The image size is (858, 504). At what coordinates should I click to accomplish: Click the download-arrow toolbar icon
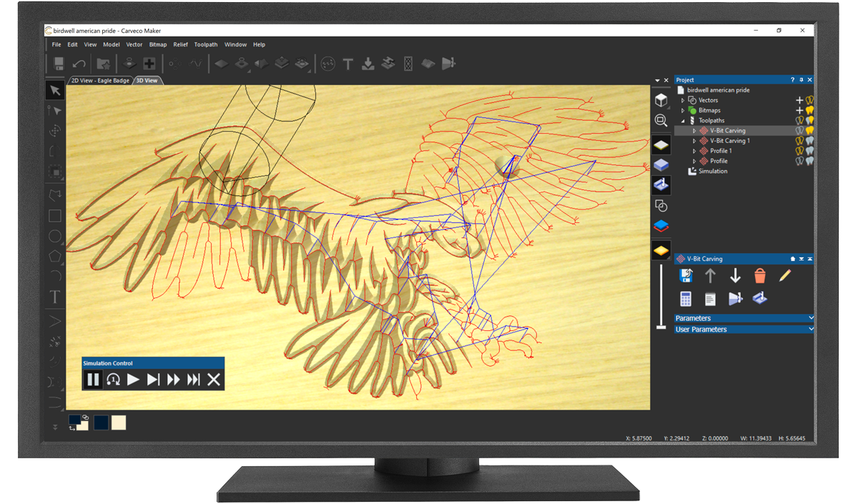(368, 64)
